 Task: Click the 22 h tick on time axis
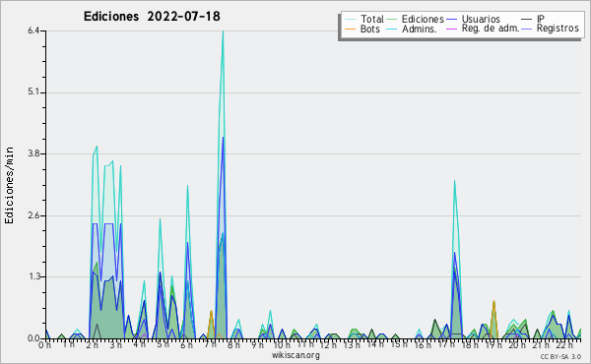point(564,345)
